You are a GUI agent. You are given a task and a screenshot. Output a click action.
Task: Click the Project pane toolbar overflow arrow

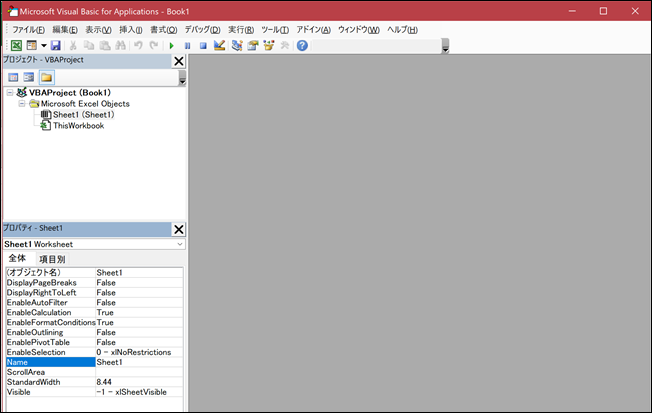coord(182,78)
